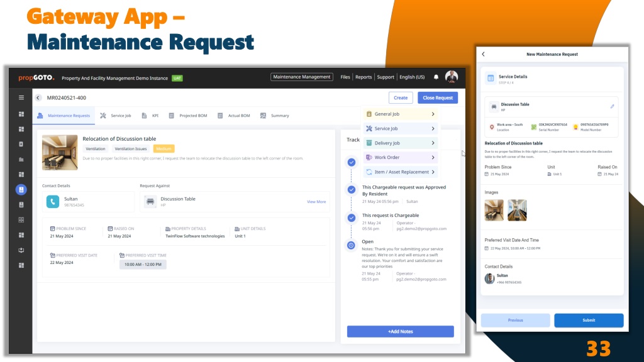Click the check marker beside 'This request is Chargeable'
Viewport: 644px width, 362px height.
click(351, 218)
